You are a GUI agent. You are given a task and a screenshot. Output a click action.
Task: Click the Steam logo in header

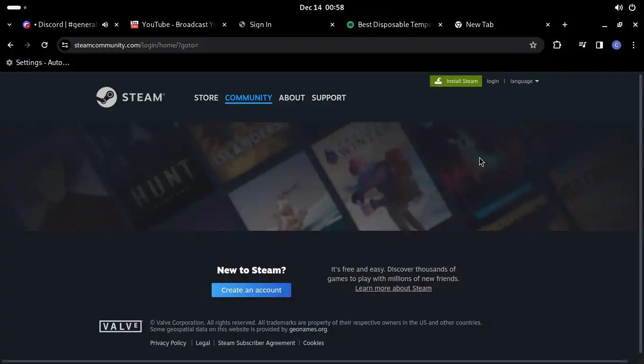[130, 97]
